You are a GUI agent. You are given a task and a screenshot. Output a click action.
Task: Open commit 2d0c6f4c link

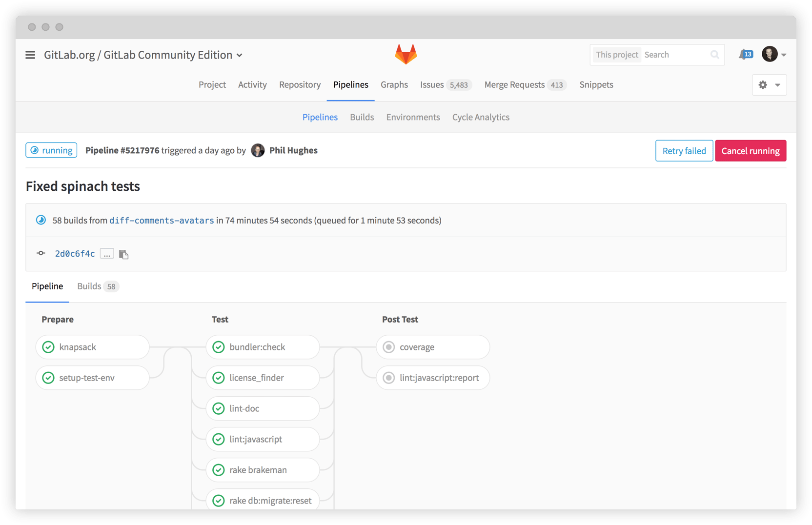click(75, 254)
